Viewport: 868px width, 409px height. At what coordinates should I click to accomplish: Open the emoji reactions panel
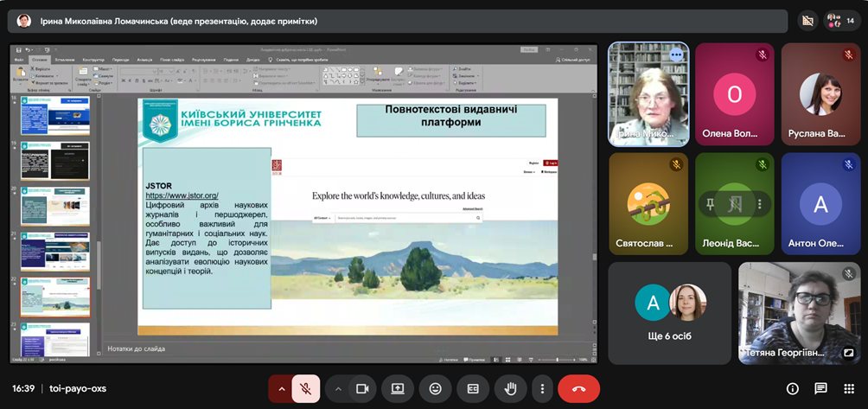(x=436, y=389)
